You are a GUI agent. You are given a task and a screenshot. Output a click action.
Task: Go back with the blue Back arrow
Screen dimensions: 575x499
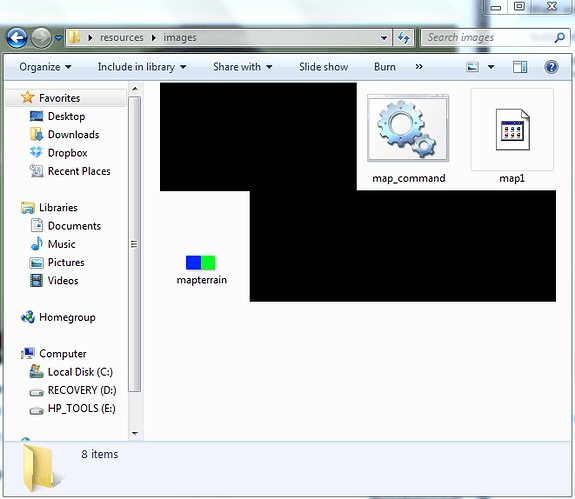(17, 38)
